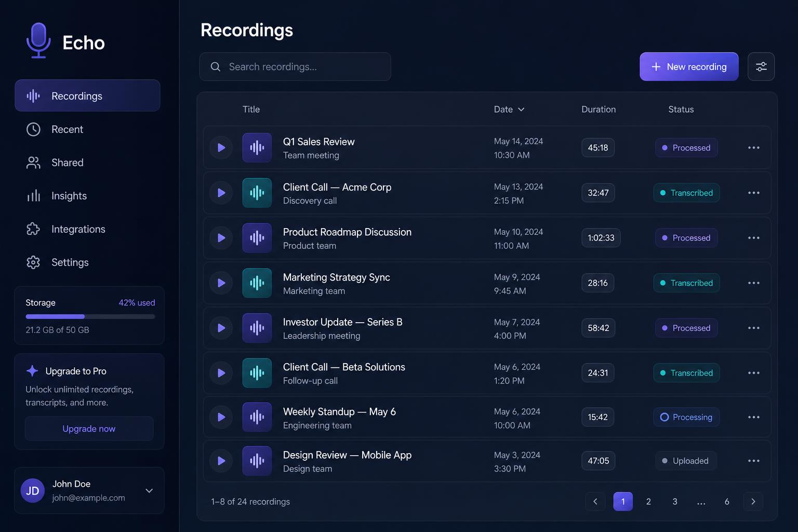Viewport: 798px width, 532px height.
Task: Play the Product Roadmap Discussion recording
Action: click(x=221, y=238)
